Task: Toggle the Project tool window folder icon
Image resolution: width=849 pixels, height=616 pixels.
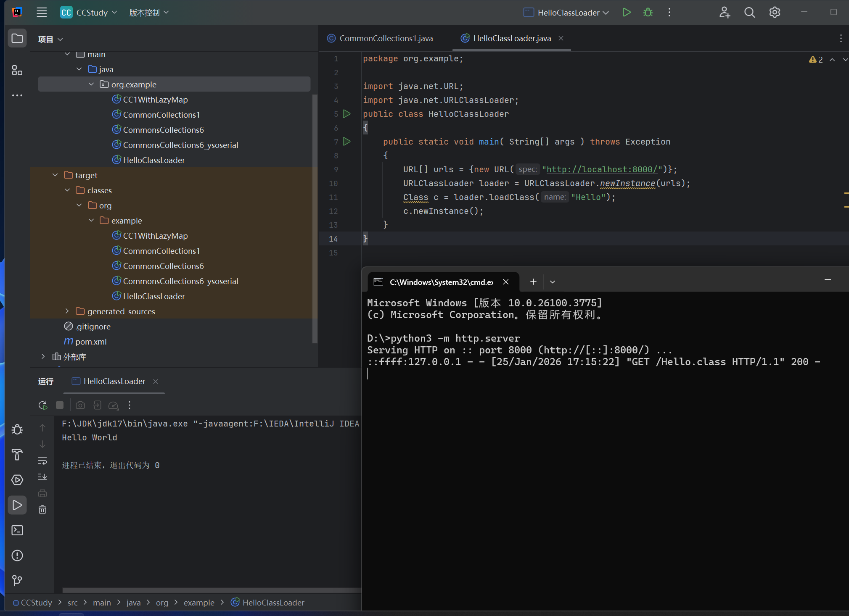Action: click(17, 39)
